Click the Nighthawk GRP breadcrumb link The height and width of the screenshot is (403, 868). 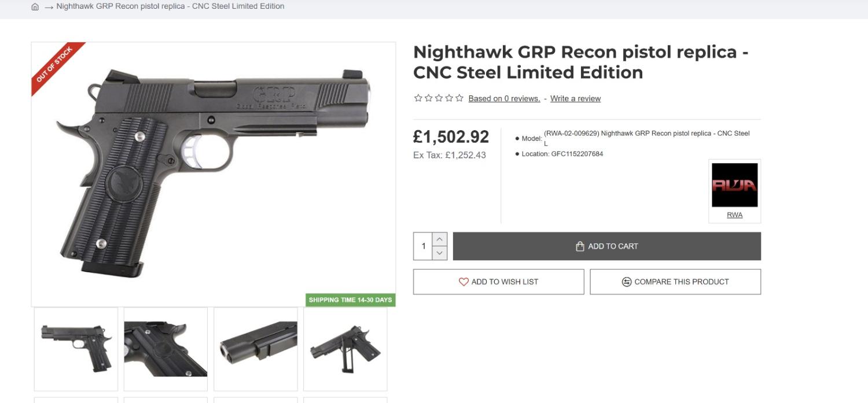[x=170, y=6]
